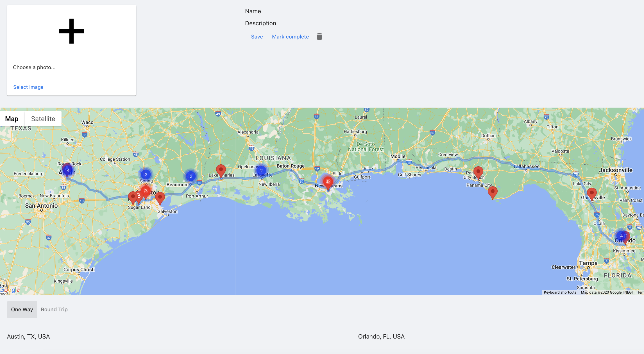The image size is (644, 354).
Task: Click the Baton Rouge city label
Action: click(291, 166)
